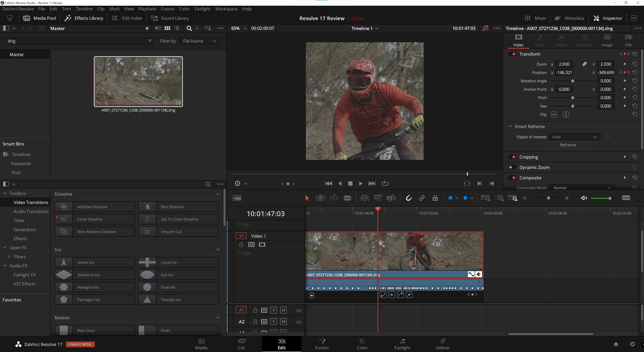Image resolution: width=644 pixels, height=352 pixels.
Task: Play the timeline forward
Action: pos(361,184)
